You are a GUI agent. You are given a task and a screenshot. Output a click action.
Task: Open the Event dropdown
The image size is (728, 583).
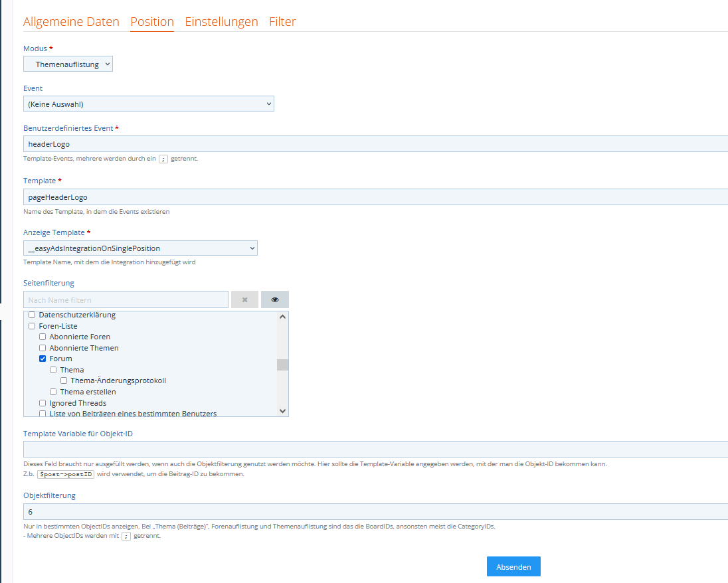pyautogui.click(x=148, y=104)
